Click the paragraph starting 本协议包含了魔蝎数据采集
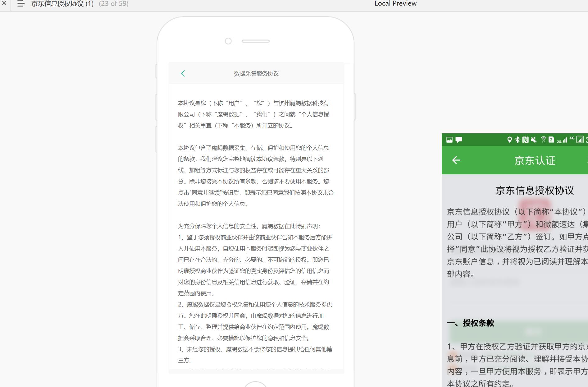 pos(256,176)
